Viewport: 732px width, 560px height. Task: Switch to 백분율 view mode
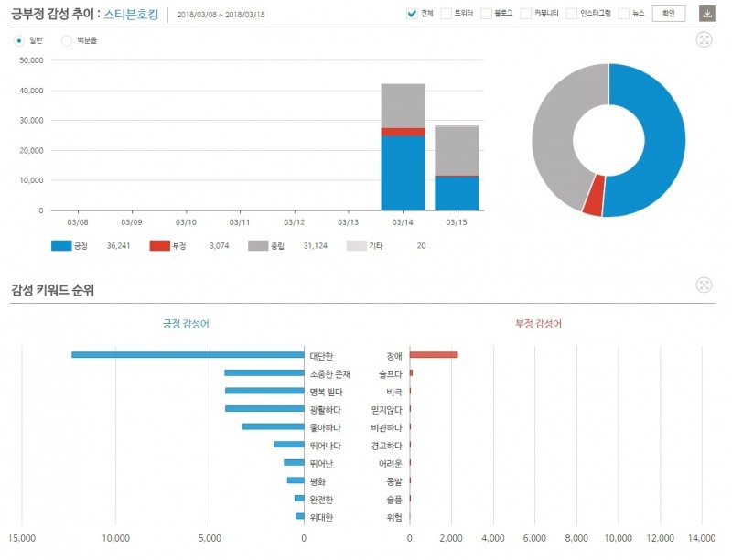67,40
